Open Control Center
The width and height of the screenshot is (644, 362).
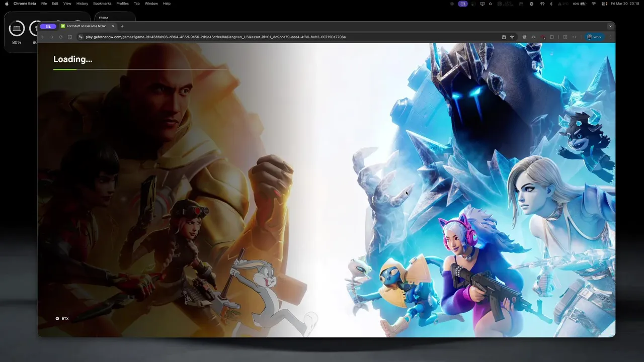604,4
